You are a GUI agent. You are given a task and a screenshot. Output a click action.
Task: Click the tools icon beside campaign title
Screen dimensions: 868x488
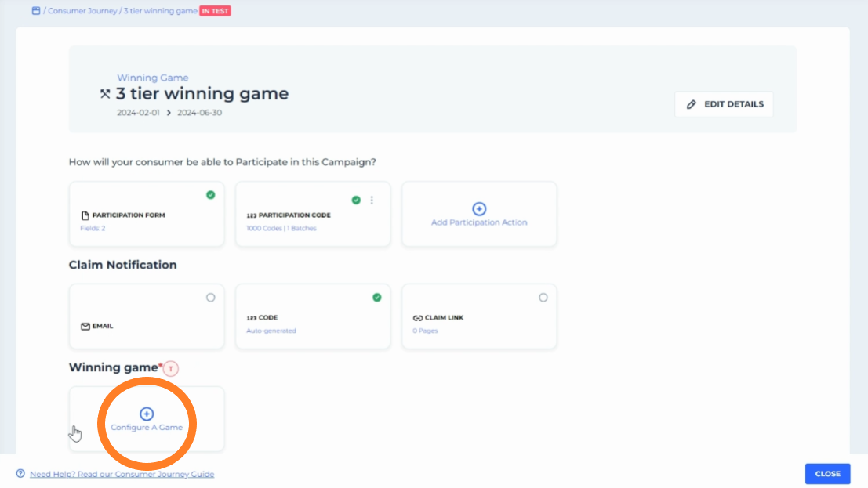pyautogui.click(x=105, y=94)
